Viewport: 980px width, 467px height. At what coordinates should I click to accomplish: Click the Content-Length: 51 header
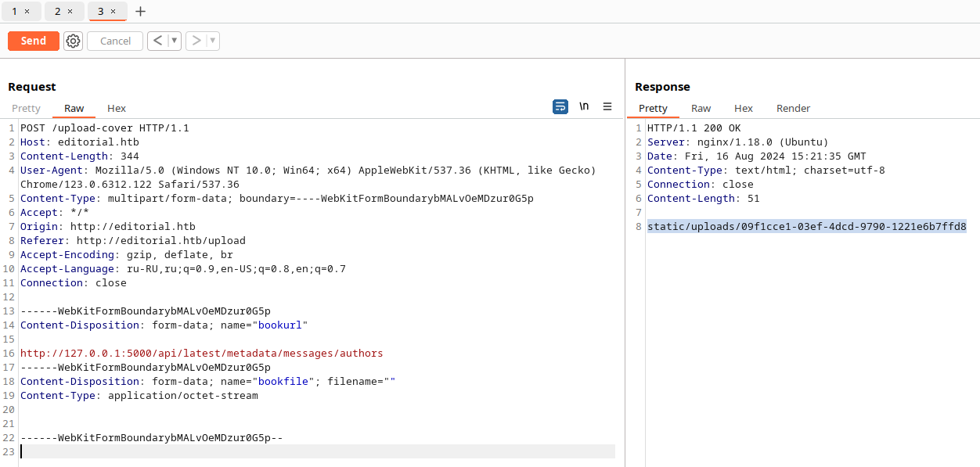[704, 198]
